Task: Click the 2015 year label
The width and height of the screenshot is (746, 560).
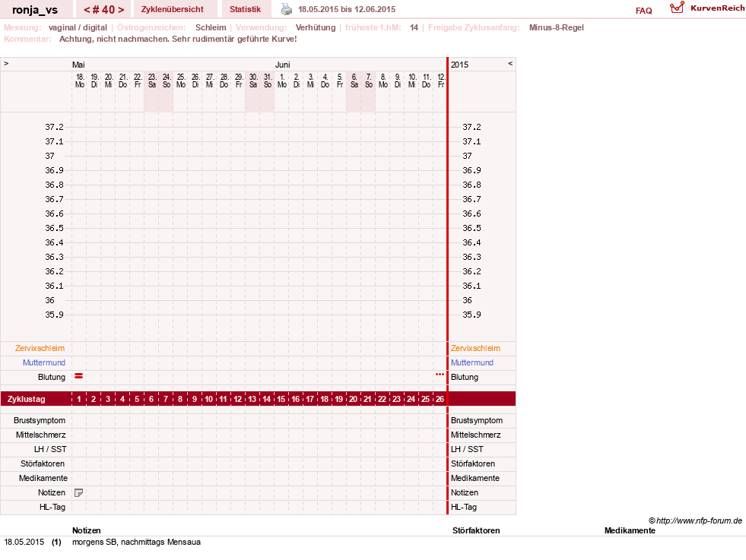Action: [459, 65]
